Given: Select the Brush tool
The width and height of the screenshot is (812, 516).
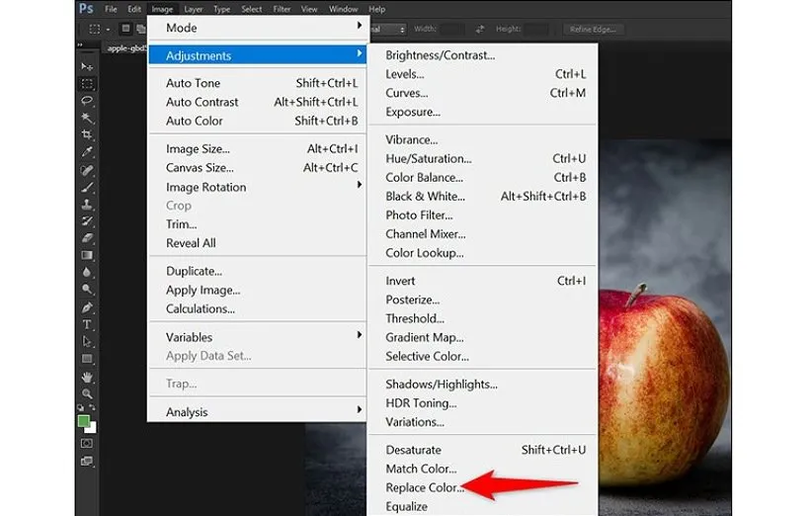Looking at the screenshot, I should coord(87,187).
